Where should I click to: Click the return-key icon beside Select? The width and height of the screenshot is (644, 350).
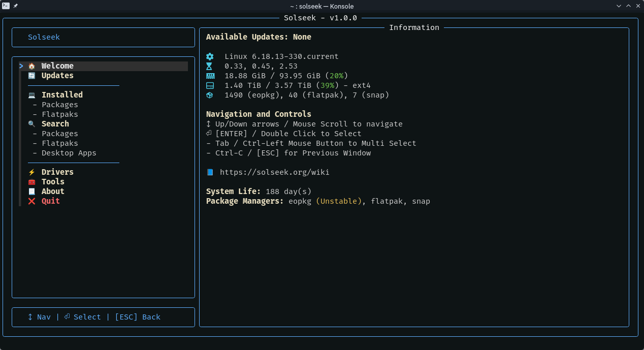click(x=67, y=317)
